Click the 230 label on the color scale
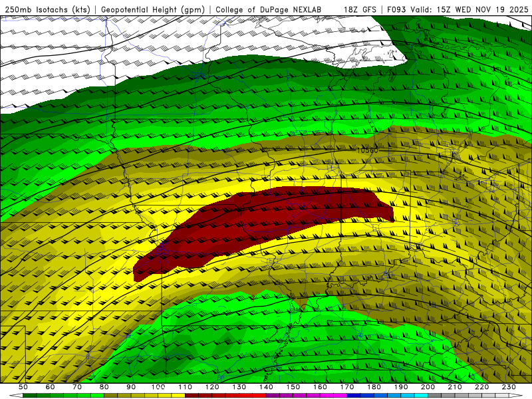Screen dimensions: 532x399 [509, 387]
